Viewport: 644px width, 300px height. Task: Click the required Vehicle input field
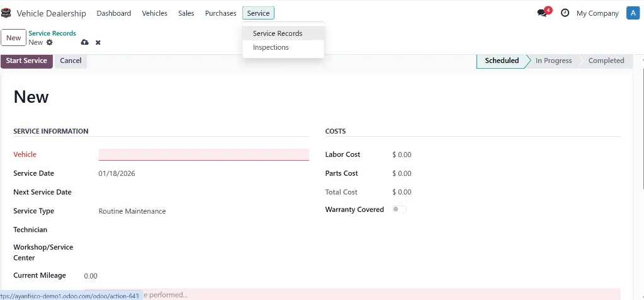204,154
